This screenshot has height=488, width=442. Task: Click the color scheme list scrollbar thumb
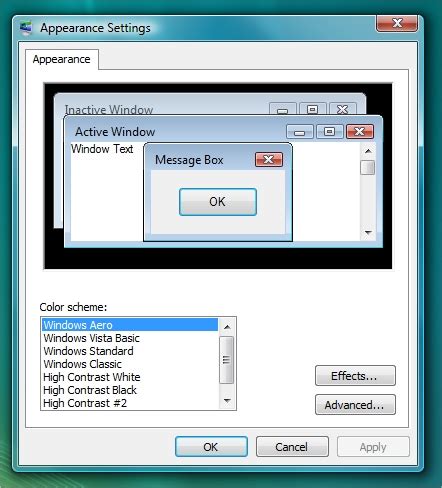click(x=227, y=360)
